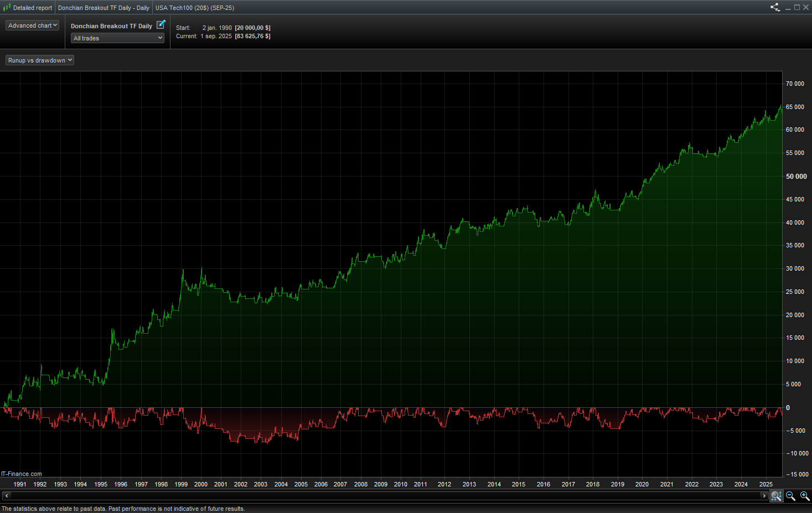Click the right arrow of the horizontal scrollbar
Screen dimensions: 812x513
pyautogui.click(x=764, y=496)
